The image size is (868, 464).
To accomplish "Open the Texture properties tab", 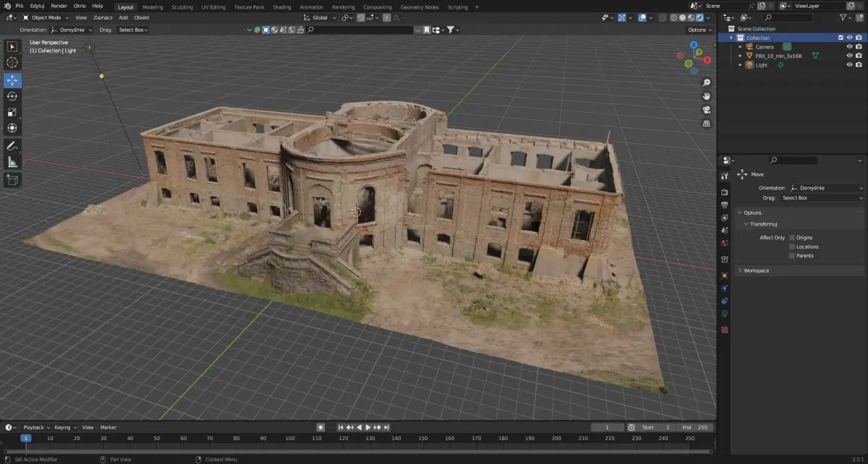I will click(724, 330).
